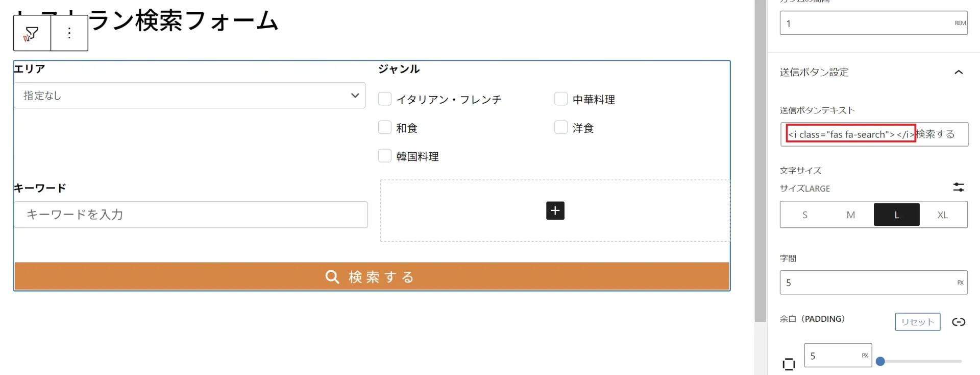Click the padding range slider handle
This screenshot has width=980, height=375.
pyautogui.click(x=880, y=361)
